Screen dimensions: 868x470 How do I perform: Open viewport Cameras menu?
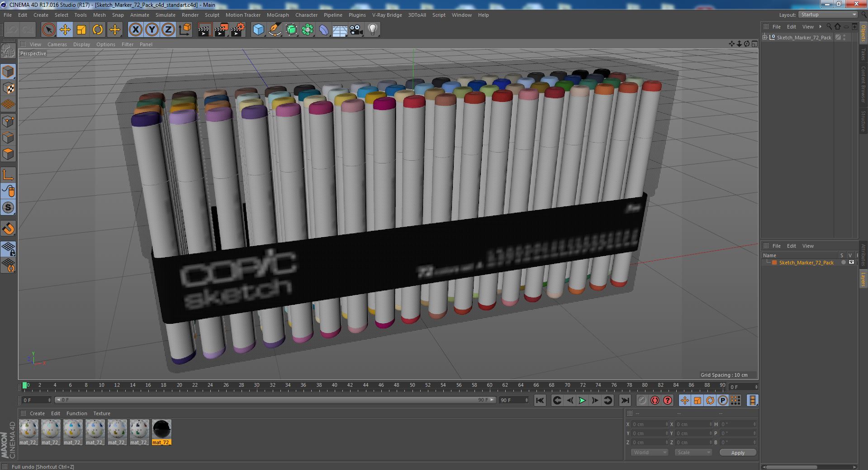[57, 44]
